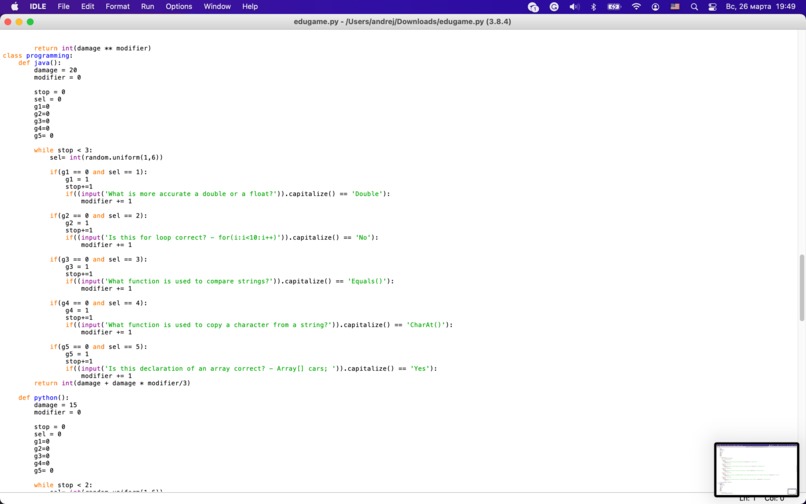The height and width of the screenshot is (504, 806).
Task: Click the edugame.py window title
Action: tap(402, 22)
